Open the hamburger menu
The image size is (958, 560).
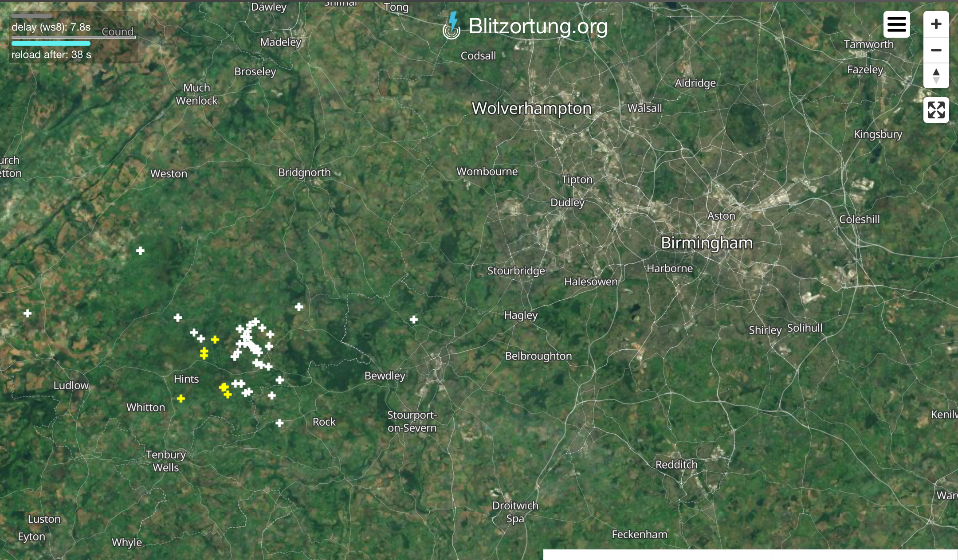pyautogui.click(x=896, y=24)
